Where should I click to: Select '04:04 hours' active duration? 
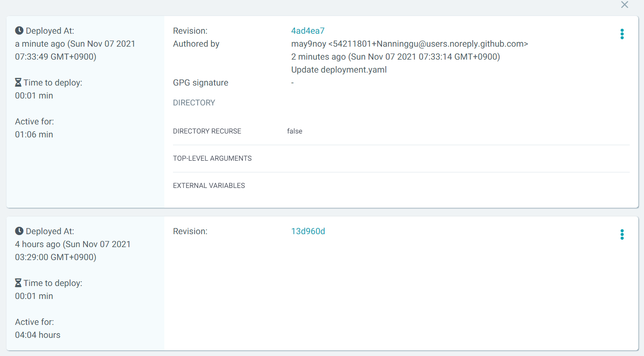tap(38, 335)
